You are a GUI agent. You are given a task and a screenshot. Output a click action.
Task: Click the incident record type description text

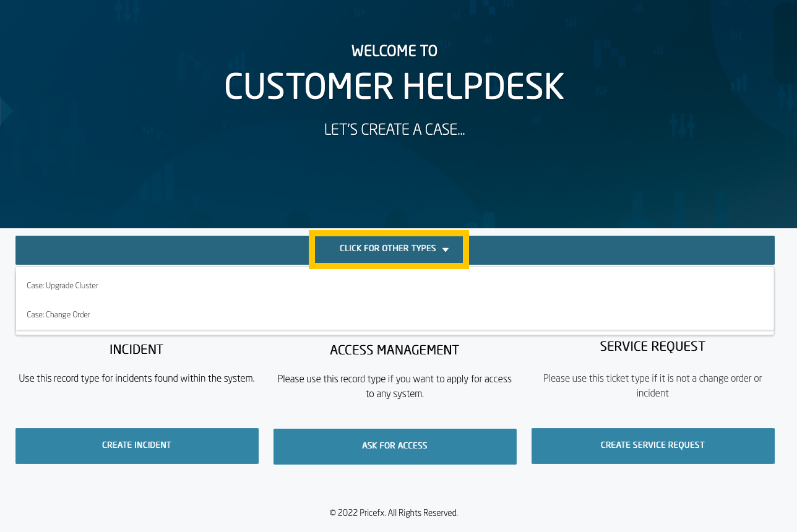pos(137,379)
